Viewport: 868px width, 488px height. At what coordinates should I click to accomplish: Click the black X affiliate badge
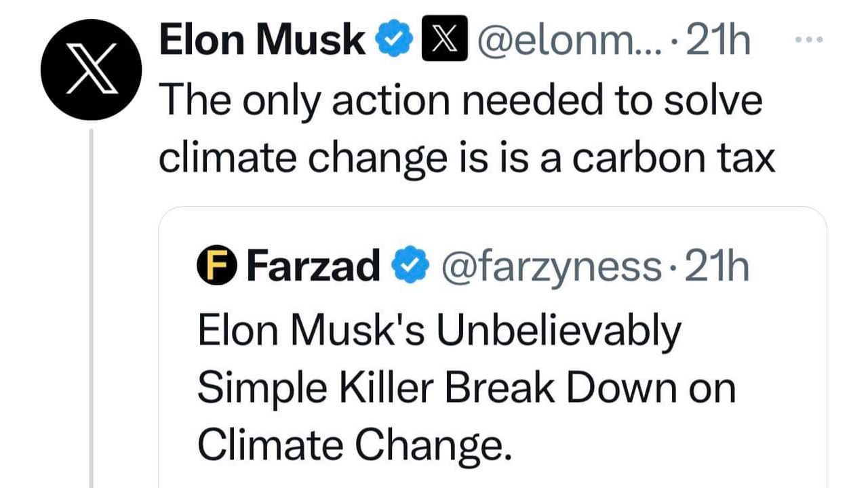444,41
